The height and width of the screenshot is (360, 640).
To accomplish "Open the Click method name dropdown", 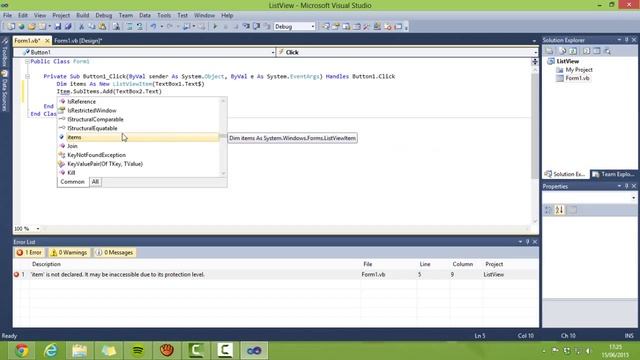I will [x=535, y=52].
